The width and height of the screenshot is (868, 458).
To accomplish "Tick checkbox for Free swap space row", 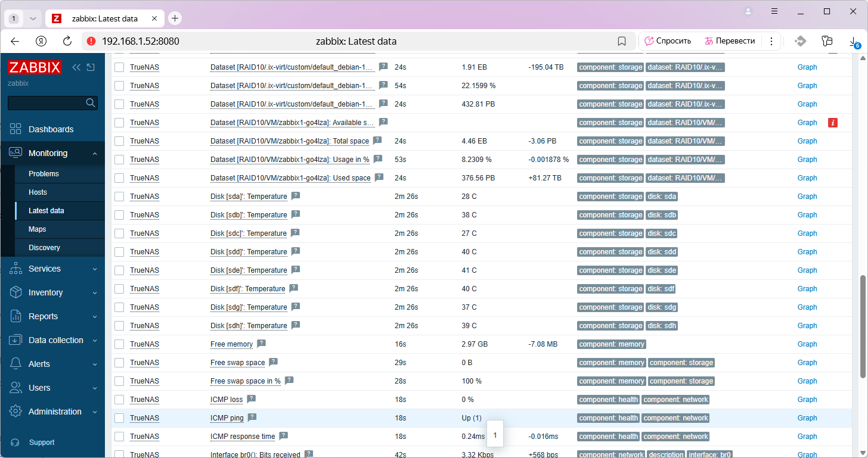I will point(119,363).
